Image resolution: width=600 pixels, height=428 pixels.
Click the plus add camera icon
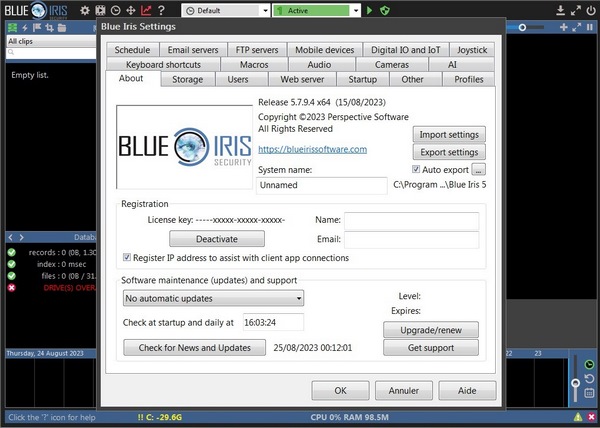coord(564,27)
